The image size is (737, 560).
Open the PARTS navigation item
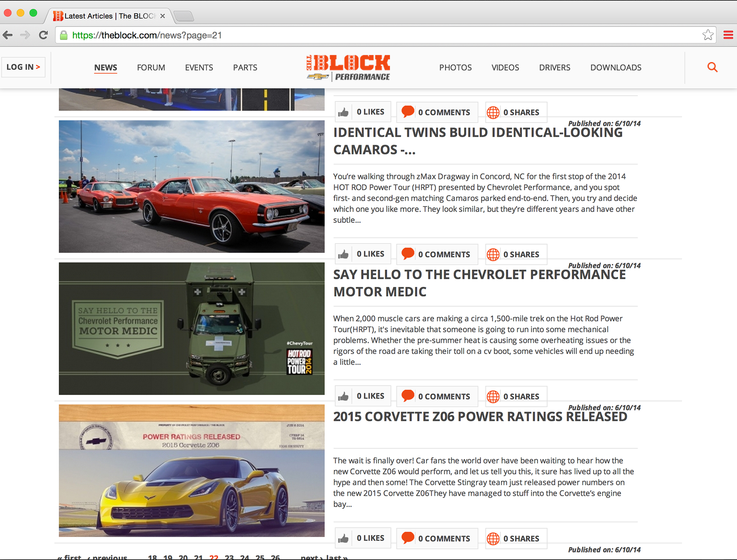(245, 68)
